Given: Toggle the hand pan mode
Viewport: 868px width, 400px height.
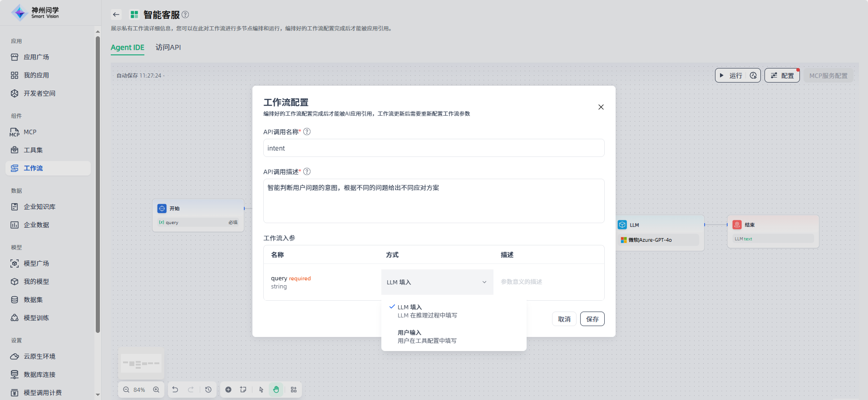Looking at the screenshot, I should (x=276, y=390).
